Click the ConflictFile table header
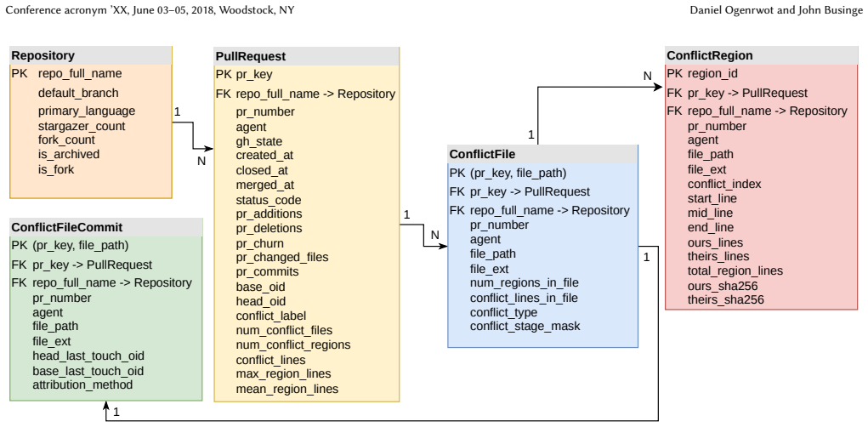868x427 pixels. click(x=542, y=154)
